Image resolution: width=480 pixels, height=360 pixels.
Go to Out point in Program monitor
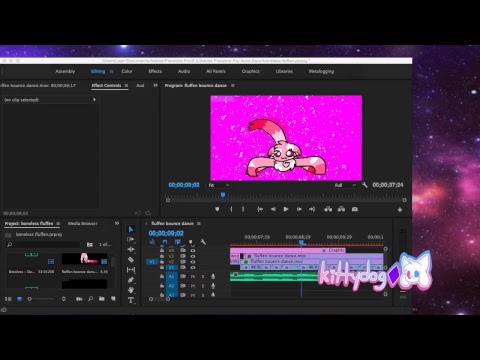coord(312,209)
